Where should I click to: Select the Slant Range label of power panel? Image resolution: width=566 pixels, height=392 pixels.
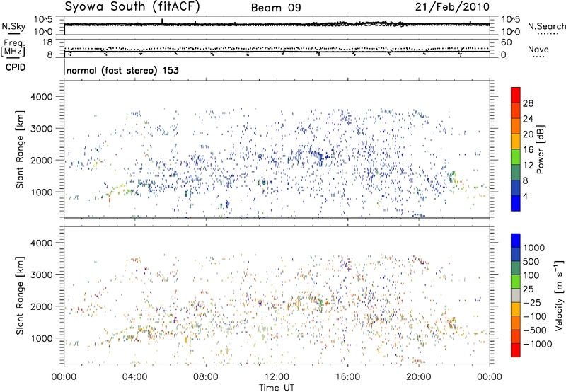coord(20,149)
